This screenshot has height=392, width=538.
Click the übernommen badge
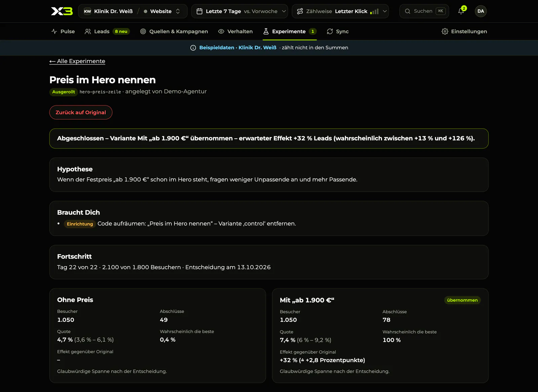462,300
